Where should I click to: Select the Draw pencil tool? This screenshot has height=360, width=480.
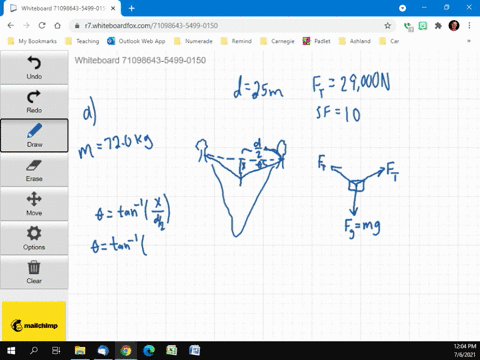(x=34, y=136)
